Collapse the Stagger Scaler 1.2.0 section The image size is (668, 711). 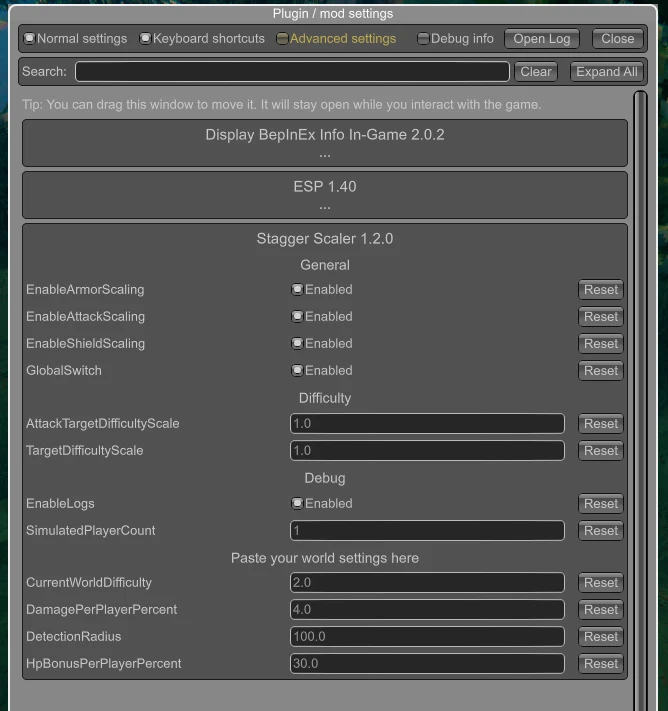tap(325, 239)
